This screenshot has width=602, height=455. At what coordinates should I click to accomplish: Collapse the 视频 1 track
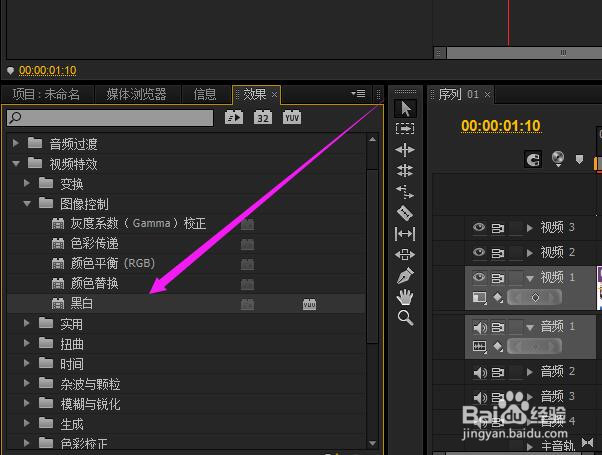(x=530, y=279)
